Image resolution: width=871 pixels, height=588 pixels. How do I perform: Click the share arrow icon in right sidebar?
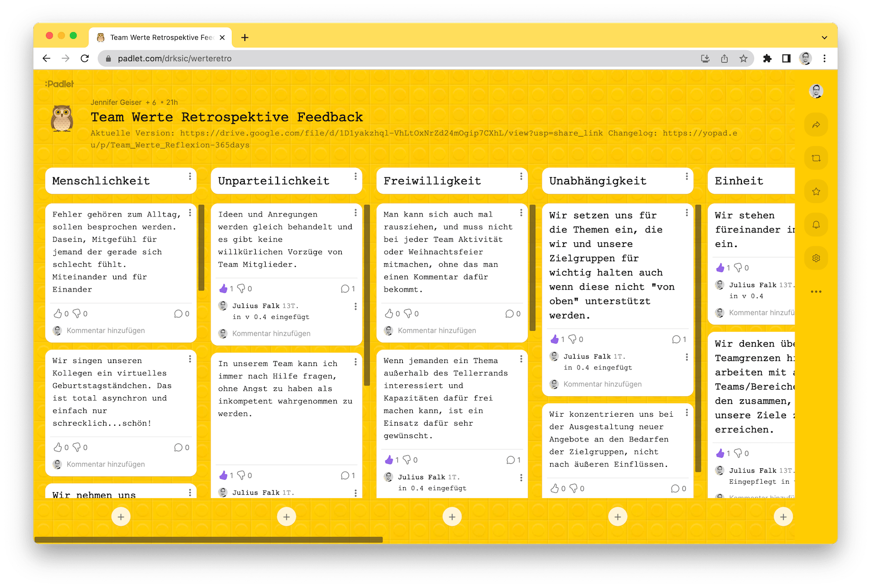tap(816, 125)
